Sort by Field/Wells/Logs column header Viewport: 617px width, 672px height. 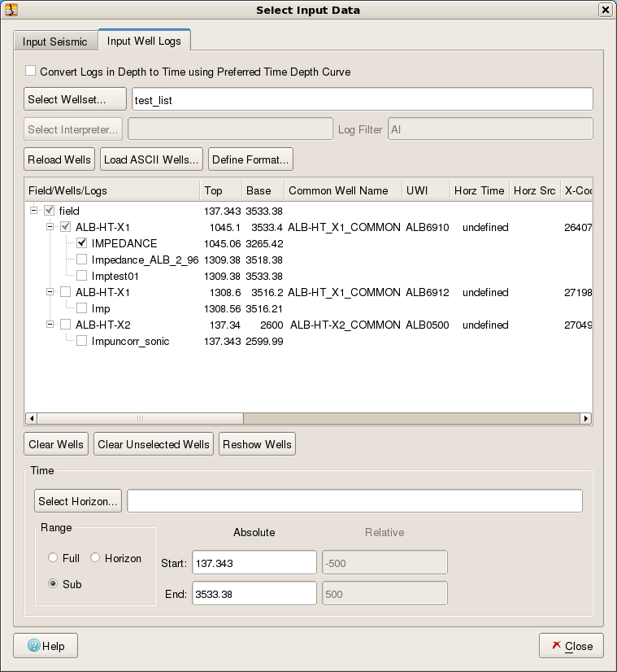point(112,190)
